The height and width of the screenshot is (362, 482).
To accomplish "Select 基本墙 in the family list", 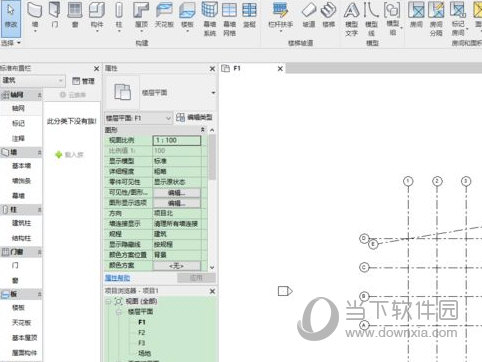I will 22,166.
